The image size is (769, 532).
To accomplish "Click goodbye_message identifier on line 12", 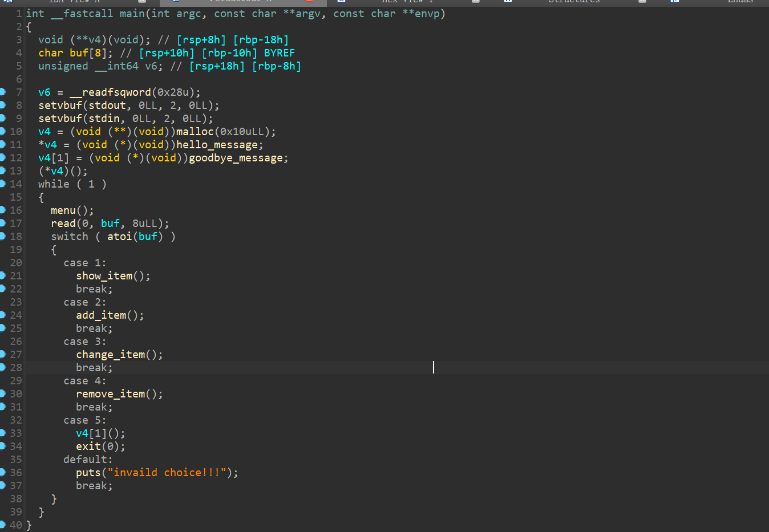I will [x=236, y=158].
